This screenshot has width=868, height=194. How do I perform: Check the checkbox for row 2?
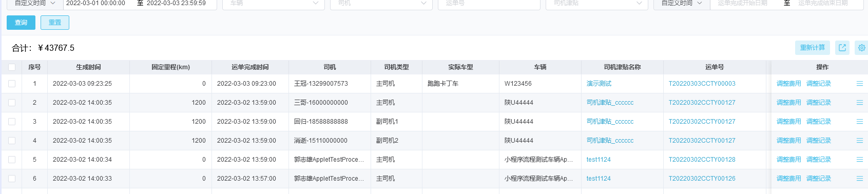coord(12,103)
